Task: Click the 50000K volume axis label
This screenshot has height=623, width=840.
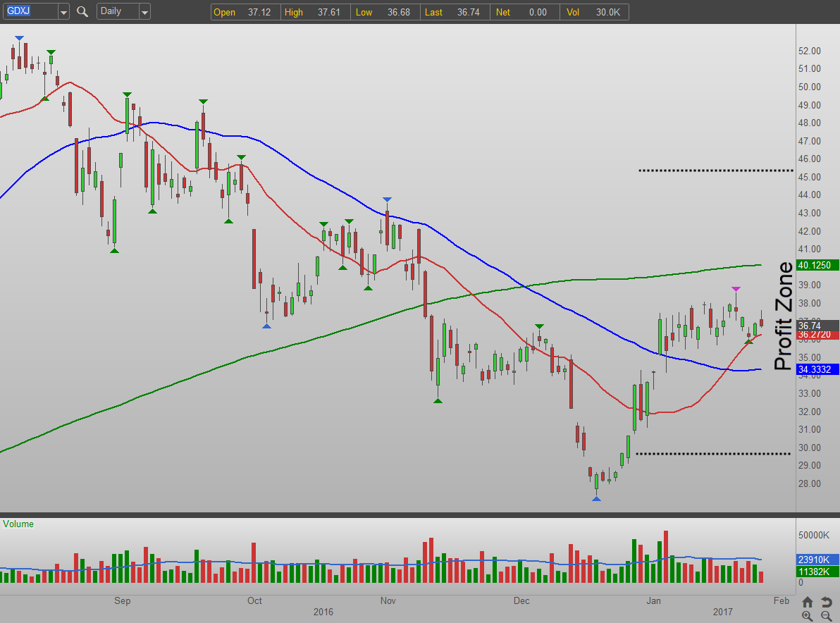Action: 814,535
